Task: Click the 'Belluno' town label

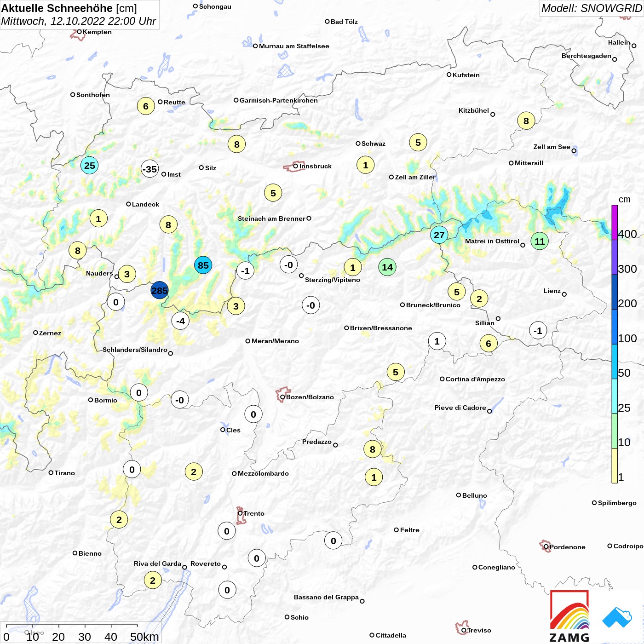Action: coord(474,495)
